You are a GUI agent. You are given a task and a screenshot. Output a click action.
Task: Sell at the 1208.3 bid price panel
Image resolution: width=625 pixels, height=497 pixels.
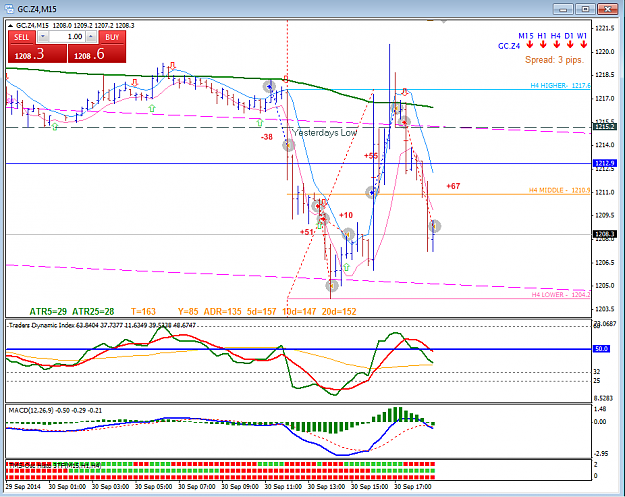pyautogui.click(x=37, y=54)
